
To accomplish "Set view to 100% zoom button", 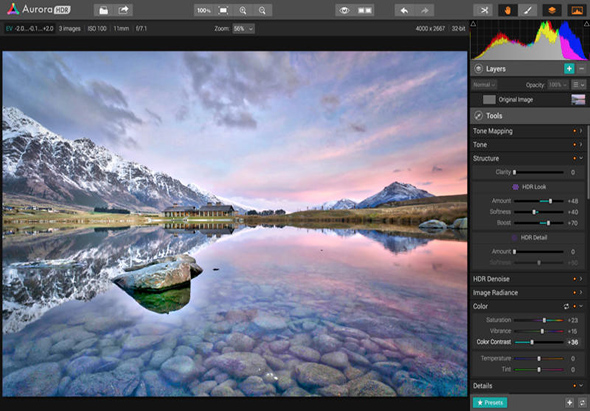I will (x=204, y=11).
